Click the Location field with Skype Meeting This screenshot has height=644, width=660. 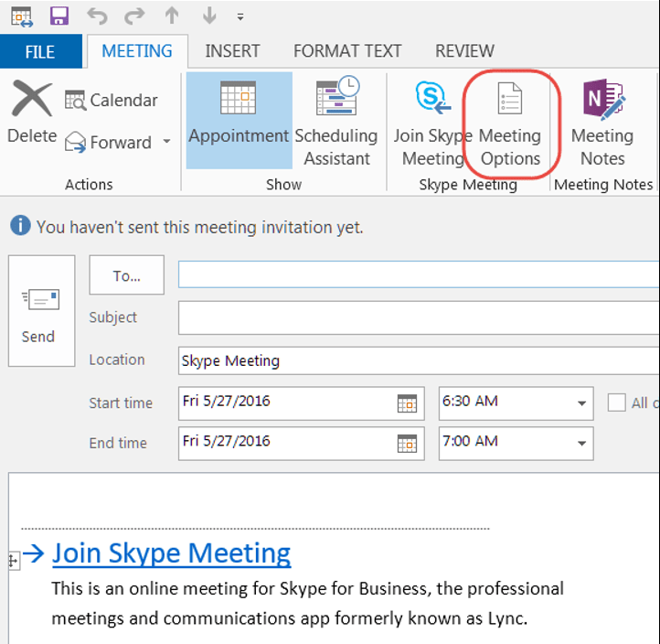pos(419,361)
